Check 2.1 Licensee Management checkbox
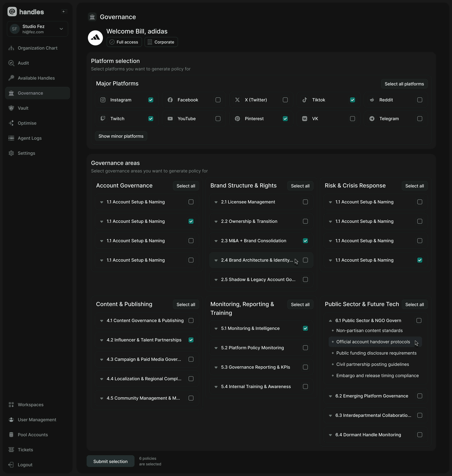 click(x=305, y=202)
